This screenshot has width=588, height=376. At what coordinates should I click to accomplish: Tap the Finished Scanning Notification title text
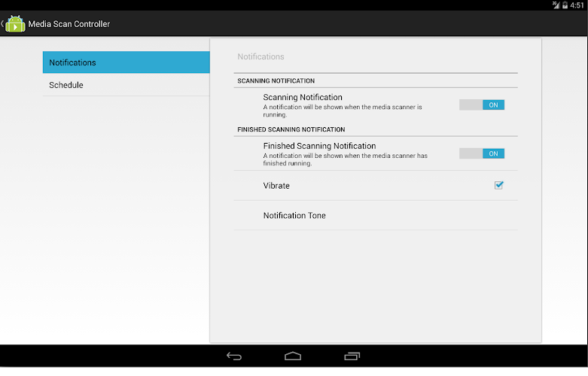click(x=319, y=146)
